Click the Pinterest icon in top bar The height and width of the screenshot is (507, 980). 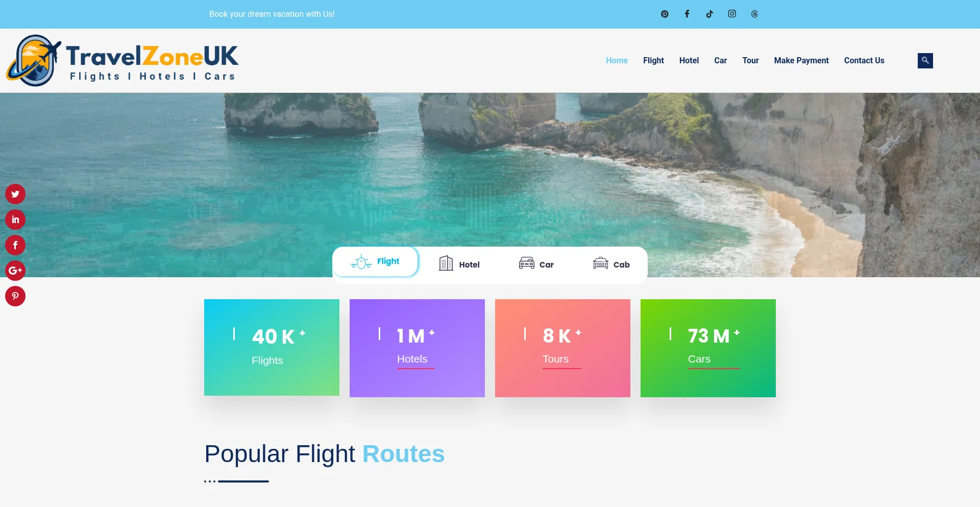point(665,14)
